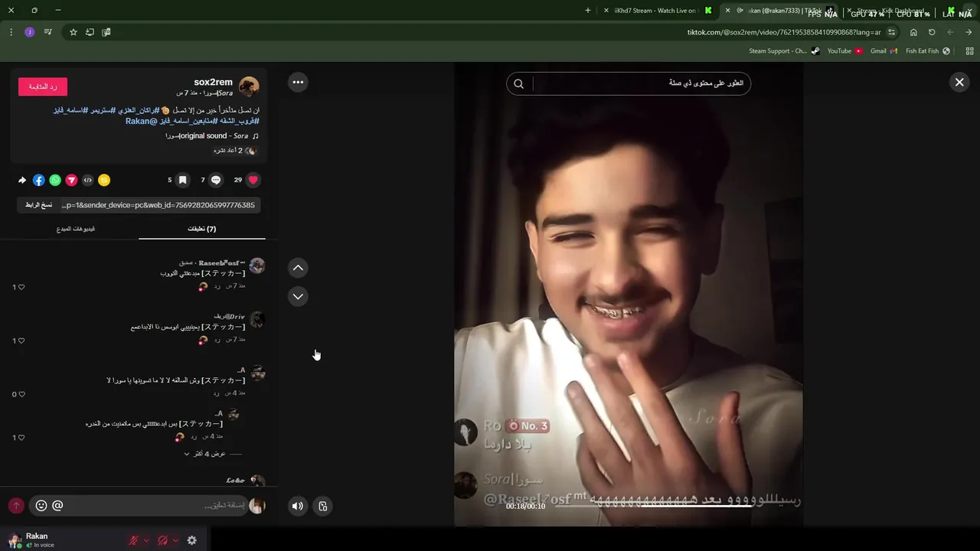Mention a user with the @ icon
Image resolution: width=980 pixels, height=551 pixels.
click(58, 506)
